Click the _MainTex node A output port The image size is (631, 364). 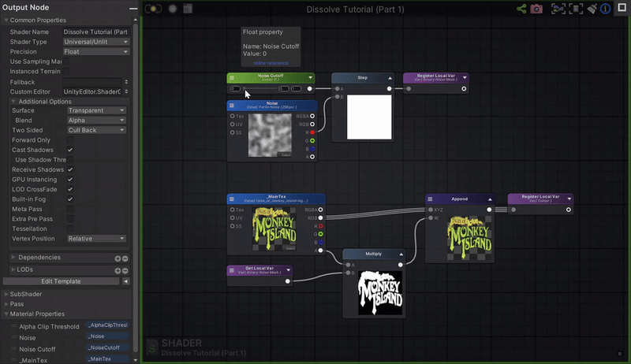pyautogui.click(x=321, y=251)
